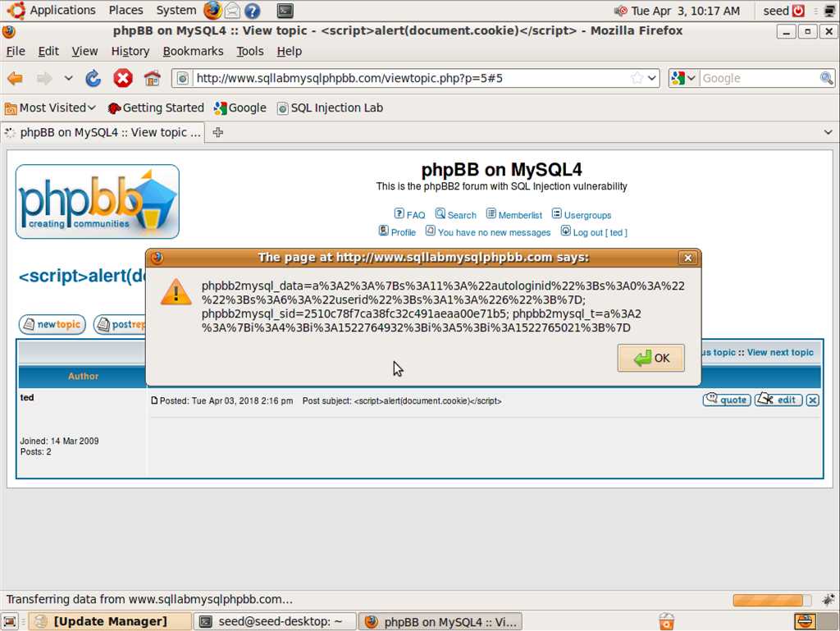Open the home page icon
The height and width of the screenshot is (631, 840).
(x=153, y=79)
